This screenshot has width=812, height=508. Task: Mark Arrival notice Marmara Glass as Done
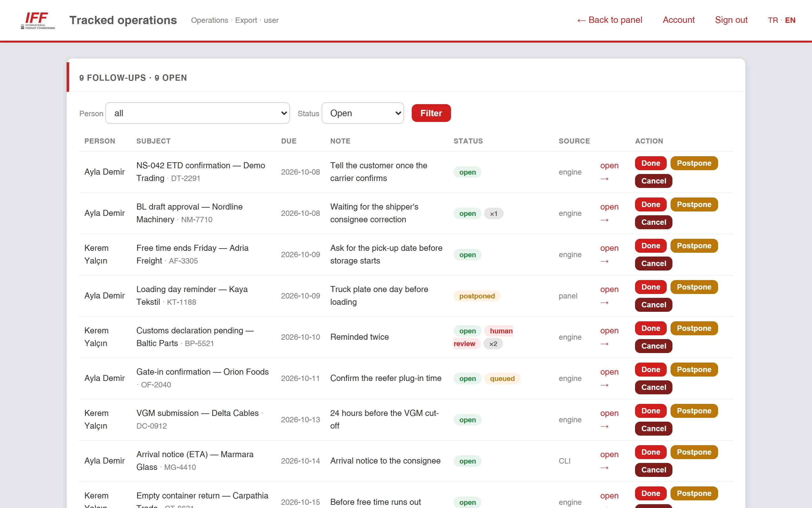pos(651,452)
